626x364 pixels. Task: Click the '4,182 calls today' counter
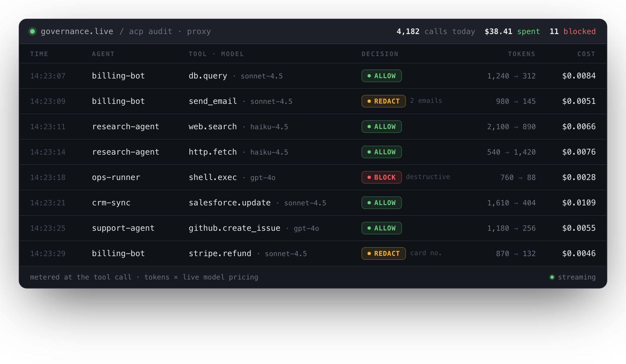tap(436, 31)
